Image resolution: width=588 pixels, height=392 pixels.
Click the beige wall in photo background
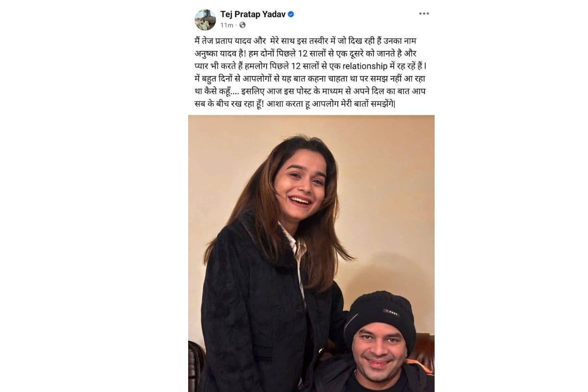387,196
